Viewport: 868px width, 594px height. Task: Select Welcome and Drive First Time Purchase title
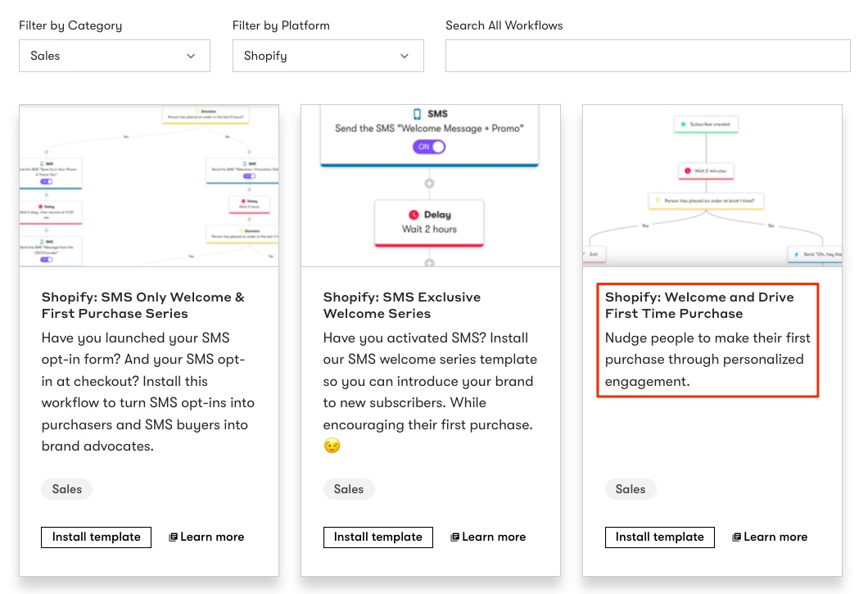pos(699,305)
